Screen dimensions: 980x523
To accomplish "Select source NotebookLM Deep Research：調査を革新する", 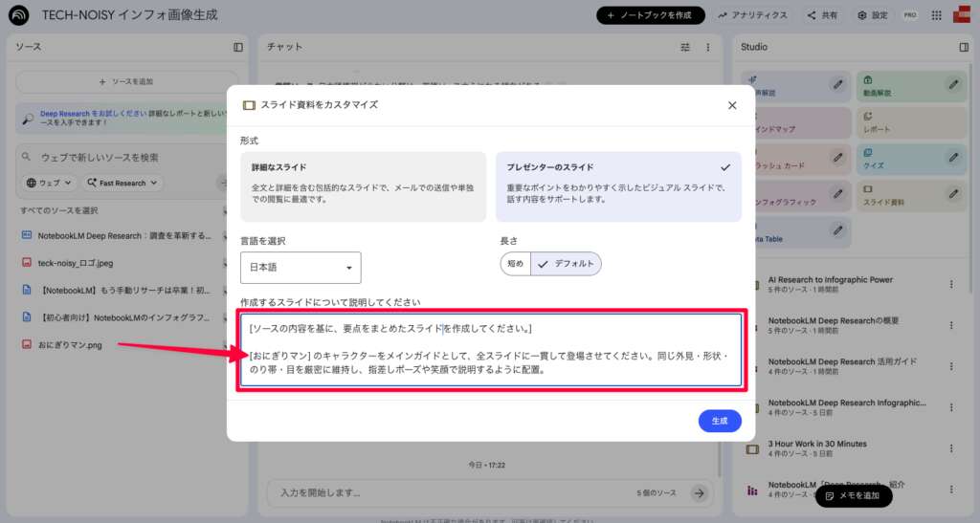I will click(x=123, y=236).
